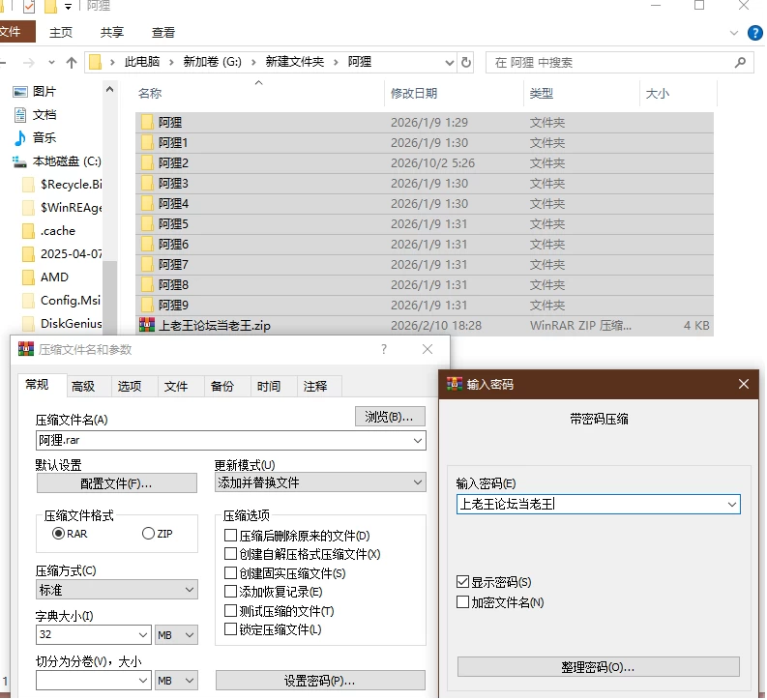The width and height of the screenshot is (767, 700).
Task: Click the folder icon of 阿狸9 row
Action: coord(147,305)
